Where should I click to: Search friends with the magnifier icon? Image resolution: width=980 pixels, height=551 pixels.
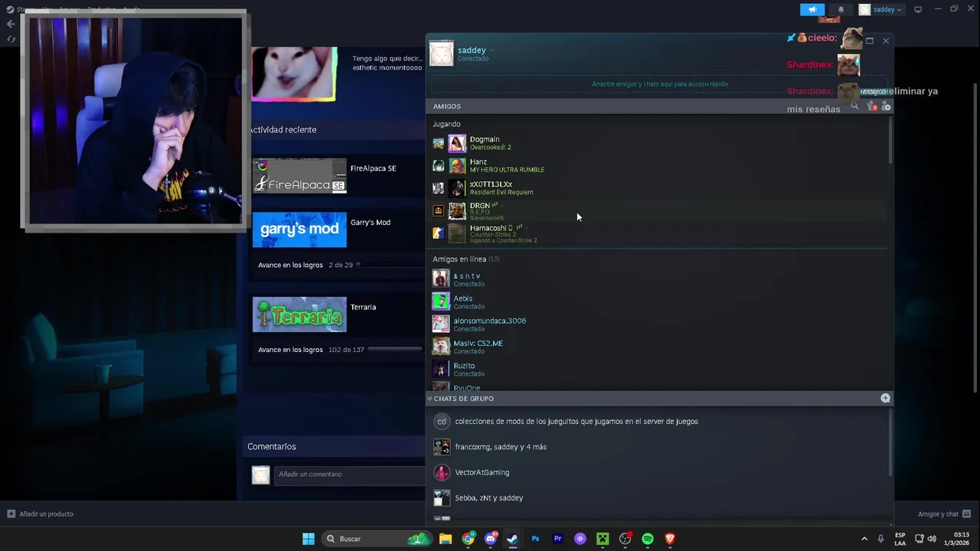point(855,106)
